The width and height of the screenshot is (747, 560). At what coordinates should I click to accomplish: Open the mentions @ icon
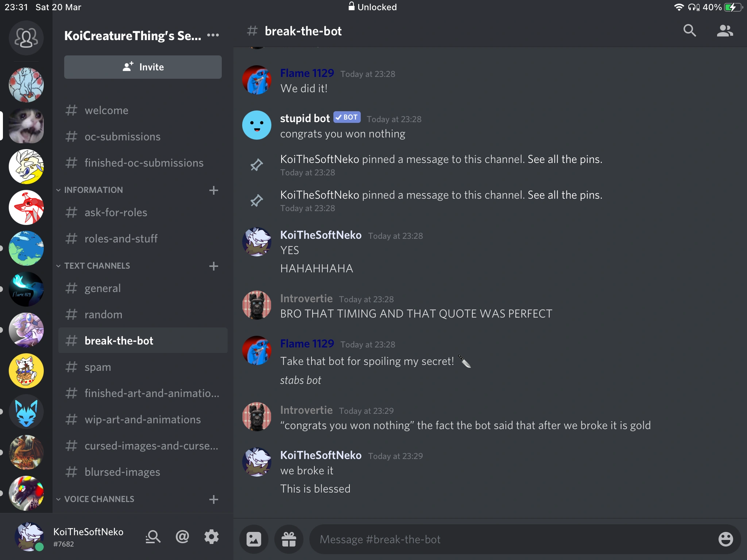(x=182, y=537)
